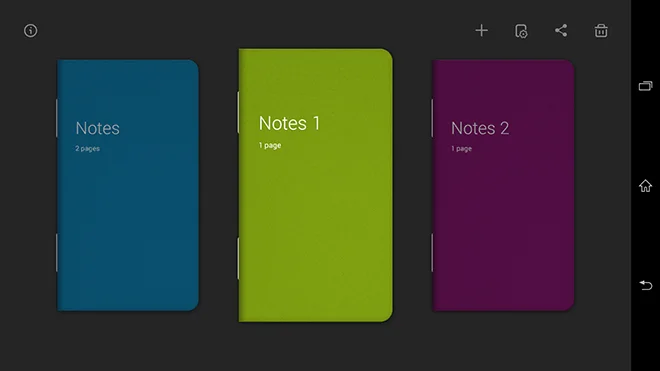Open Android recent apps button

pos(645,86)
